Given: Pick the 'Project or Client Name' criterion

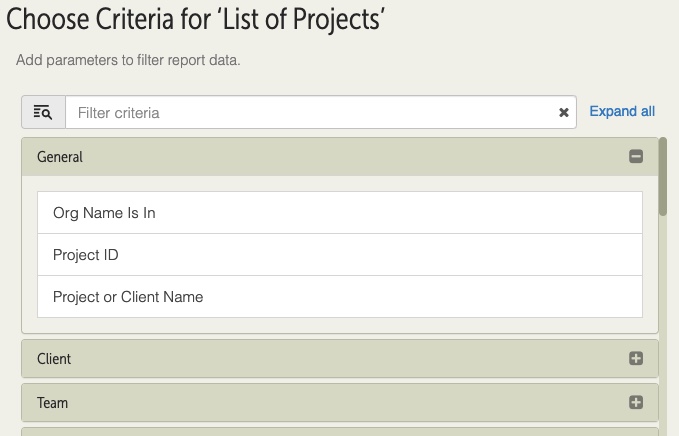Looking at the screenshot, I should pyautogui.click(x=340, y=297).
